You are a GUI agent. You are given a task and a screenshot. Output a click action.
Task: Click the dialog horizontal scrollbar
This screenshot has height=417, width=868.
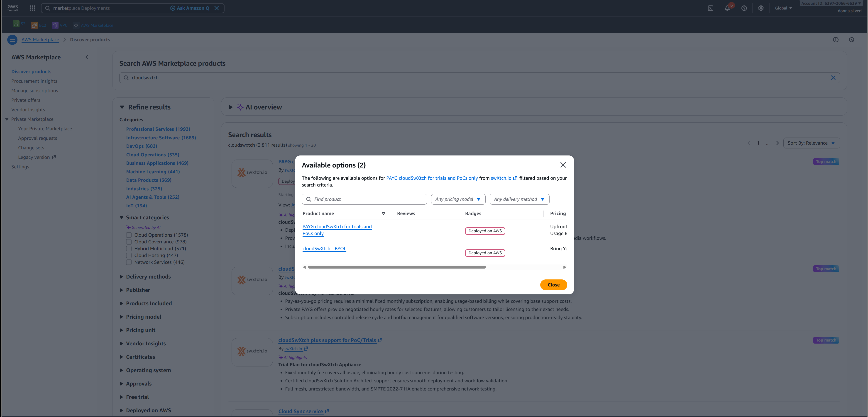(397, 267)
